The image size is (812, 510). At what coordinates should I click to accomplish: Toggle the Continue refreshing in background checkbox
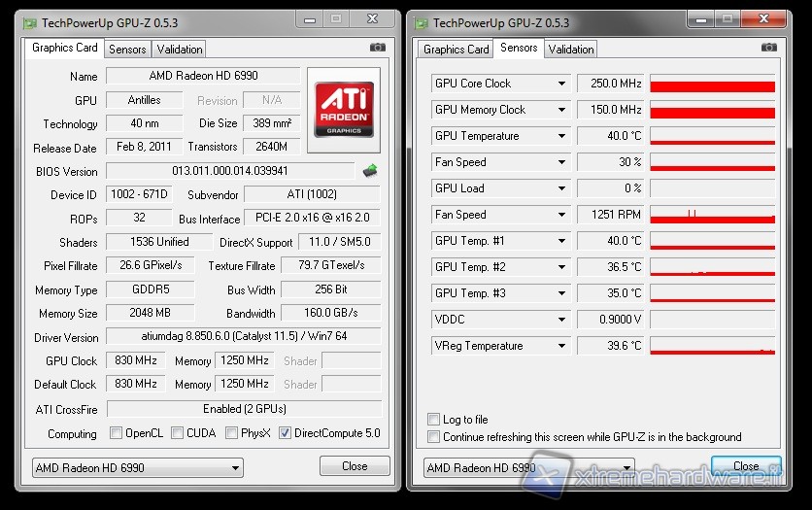[434, 437]
